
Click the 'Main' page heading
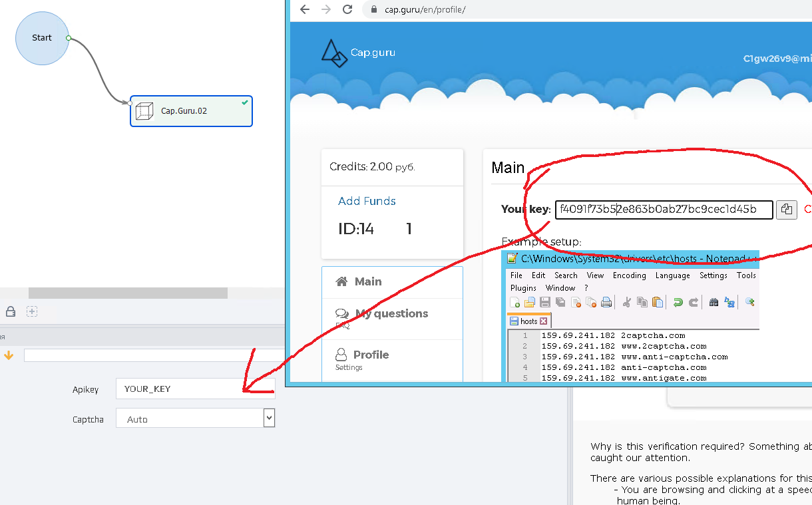[508, 168]
